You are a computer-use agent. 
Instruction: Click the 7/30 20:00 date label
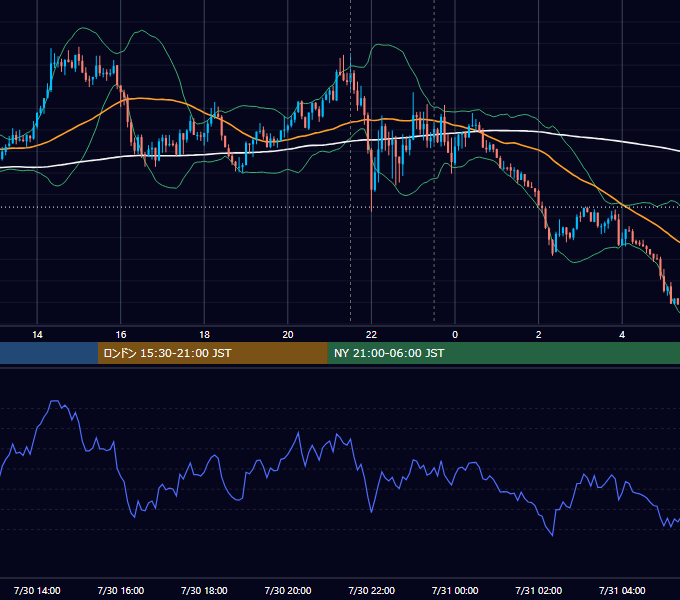coord(288,590)
